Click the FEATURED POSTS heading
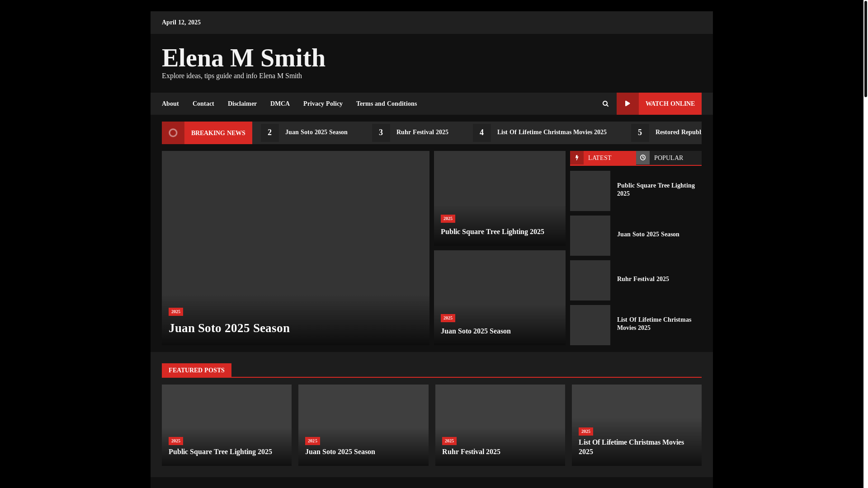The height and width of the screenshot is (488, 868). point(197,370)
